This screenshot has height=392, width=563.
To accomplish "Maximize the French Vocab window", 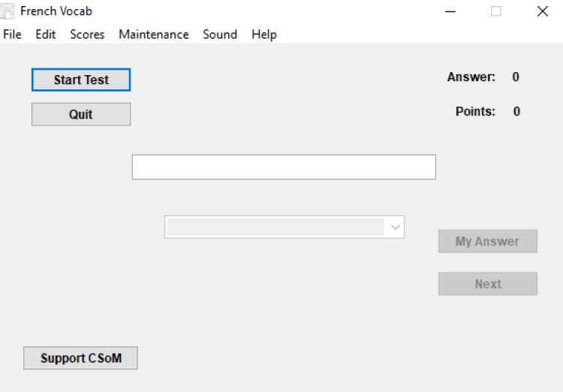I will point(496,11).
